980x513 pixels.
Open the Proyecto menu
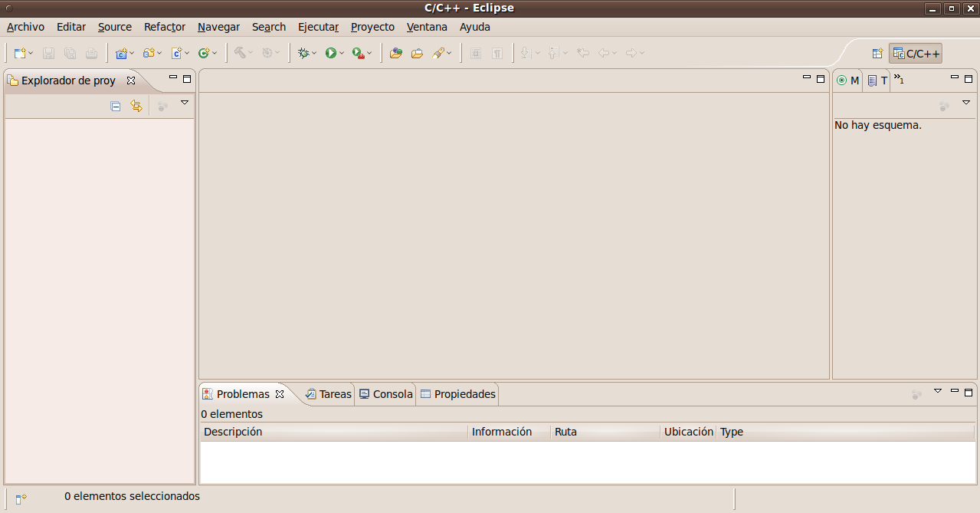click(372, 27)
